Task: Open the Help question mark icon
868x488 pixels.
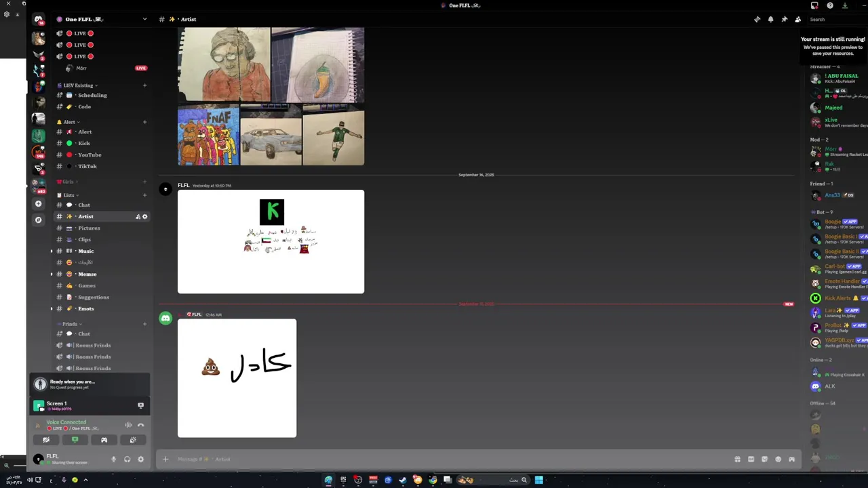Action: pyautogui.click(x=830, y=5)
